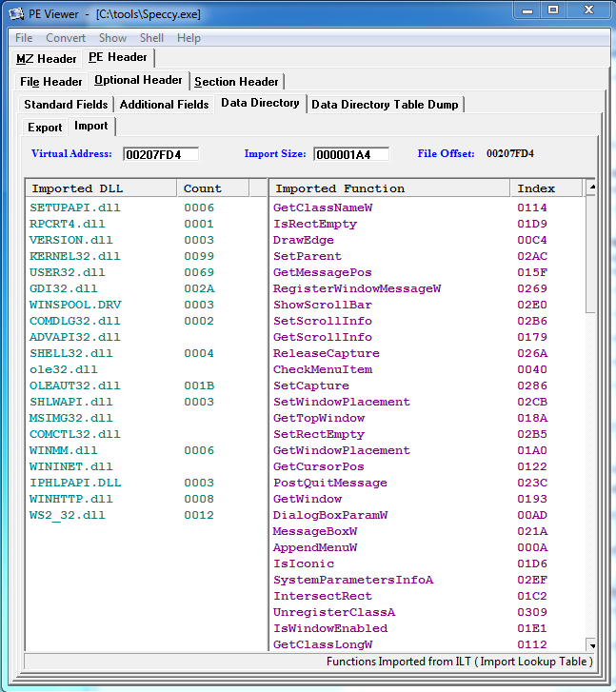616x692 pixels.
Task: Open the Data Directory Table Dump tab
Action: point(385,105)
